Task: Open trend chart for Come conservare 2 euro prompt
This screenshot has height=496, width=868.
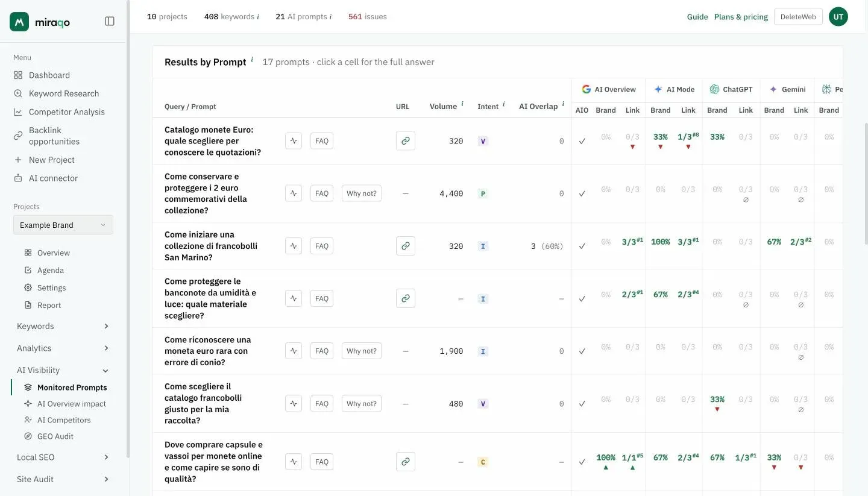Action: [294, 193]
